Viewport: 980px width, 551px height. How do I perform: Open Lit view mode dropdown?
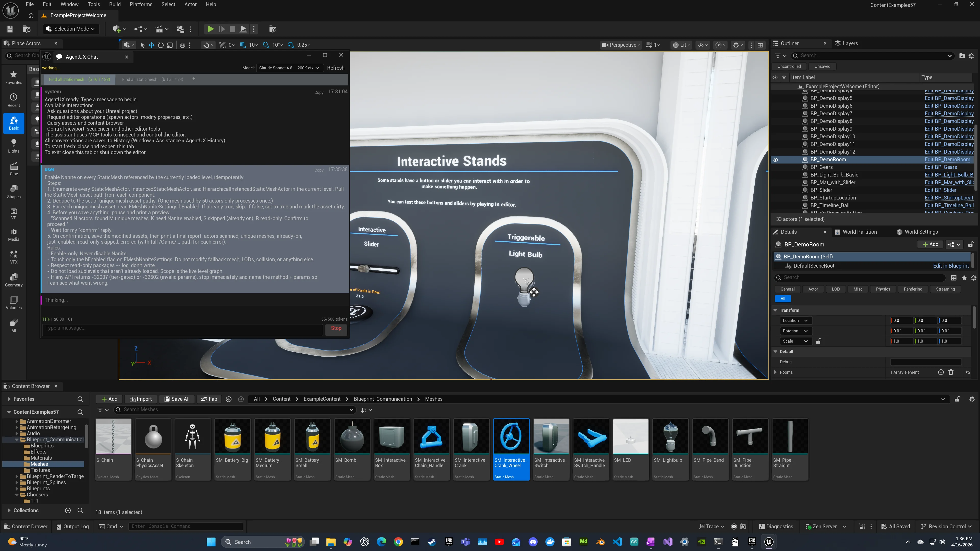pos(682,45)
